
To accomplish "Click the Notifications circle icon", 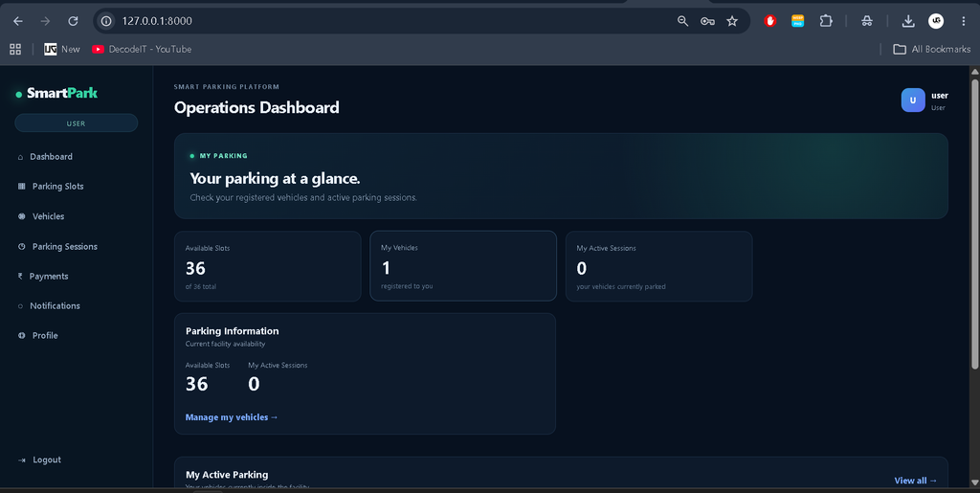I will (21, 306).
